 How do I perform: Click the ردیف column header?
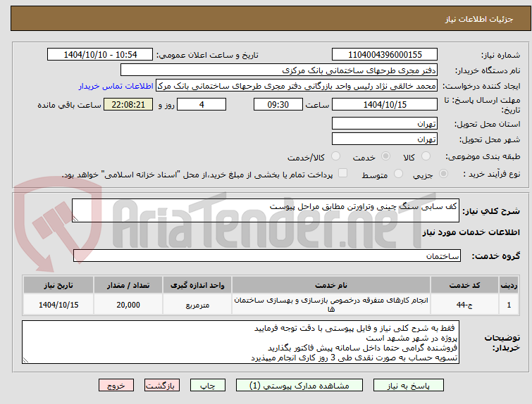[509, 285]
